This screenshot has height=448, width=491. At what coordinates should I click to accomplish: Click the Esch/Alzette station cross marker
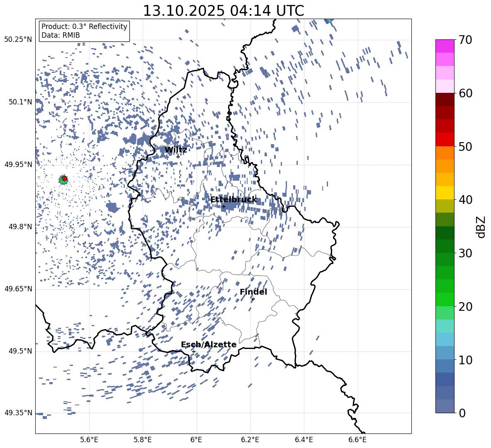click(x=194, y=351)
